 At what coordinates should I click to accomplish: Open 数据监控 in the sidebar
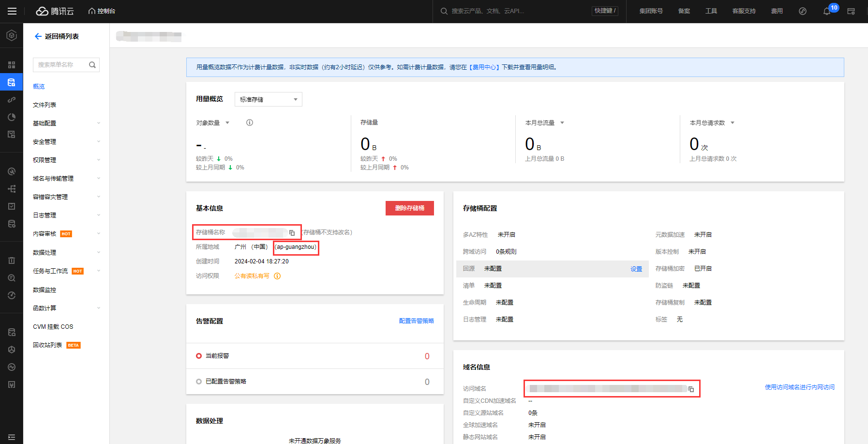45,290
